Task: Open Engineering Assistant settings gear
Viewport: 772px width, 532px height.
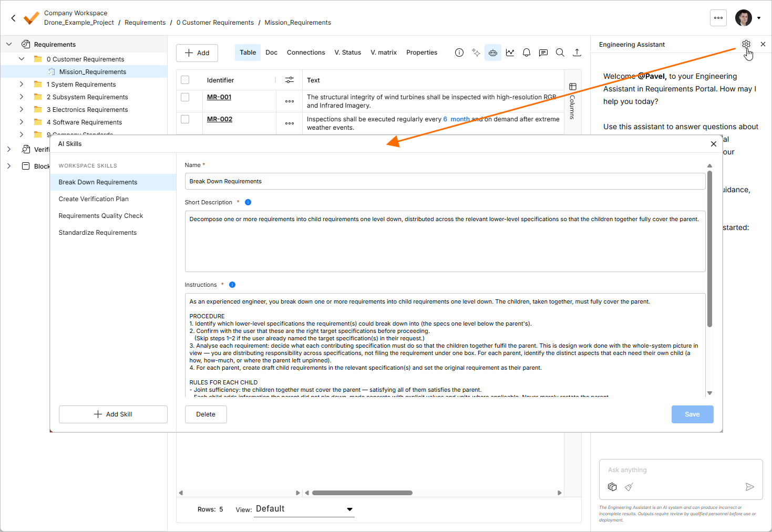Action: pyautogui.click(x=746, y=44)
